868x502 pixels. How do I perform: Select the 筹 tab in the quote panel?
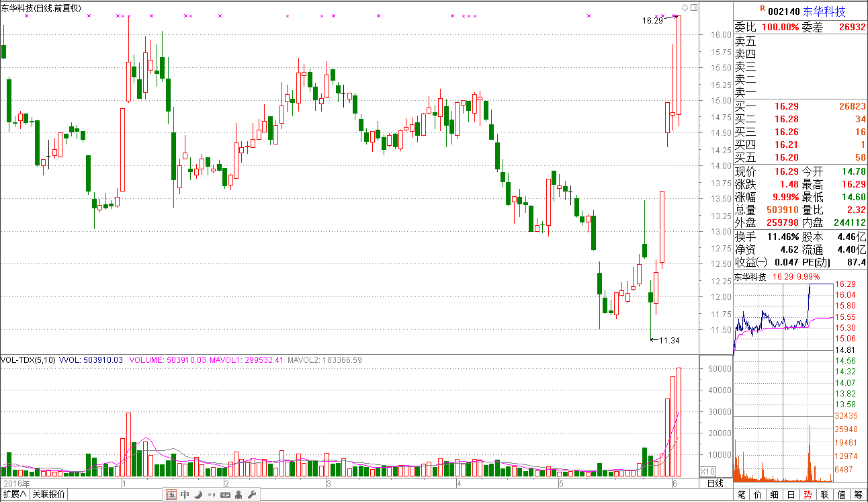point(859,495)
